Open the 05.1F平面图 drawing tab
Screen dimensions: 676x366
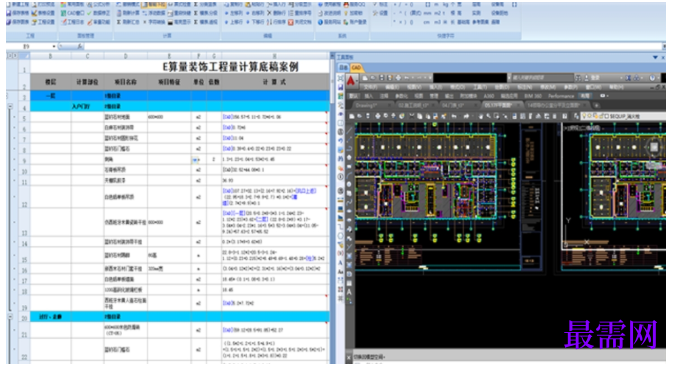click(500, 105)
